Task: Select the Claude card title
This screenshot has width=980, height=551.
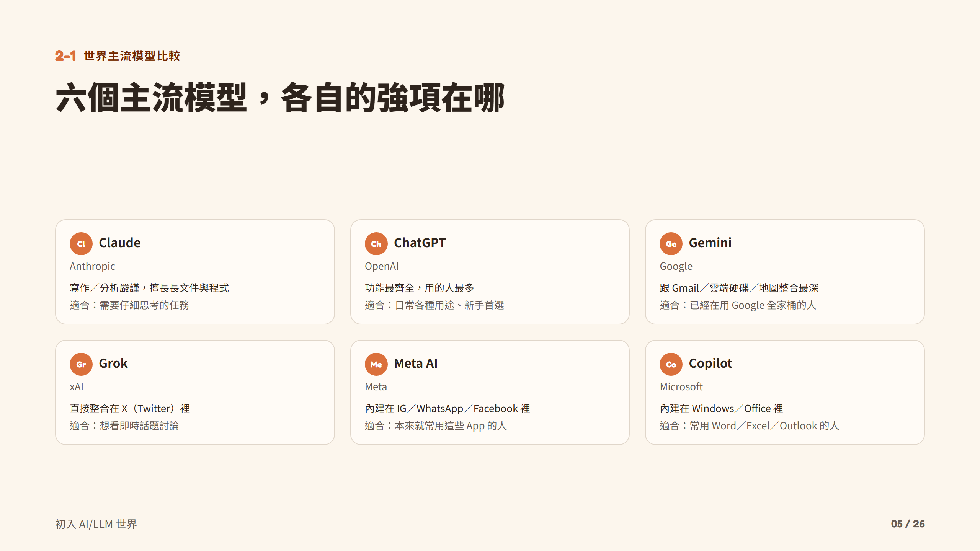Action: (x=120, y=243)
